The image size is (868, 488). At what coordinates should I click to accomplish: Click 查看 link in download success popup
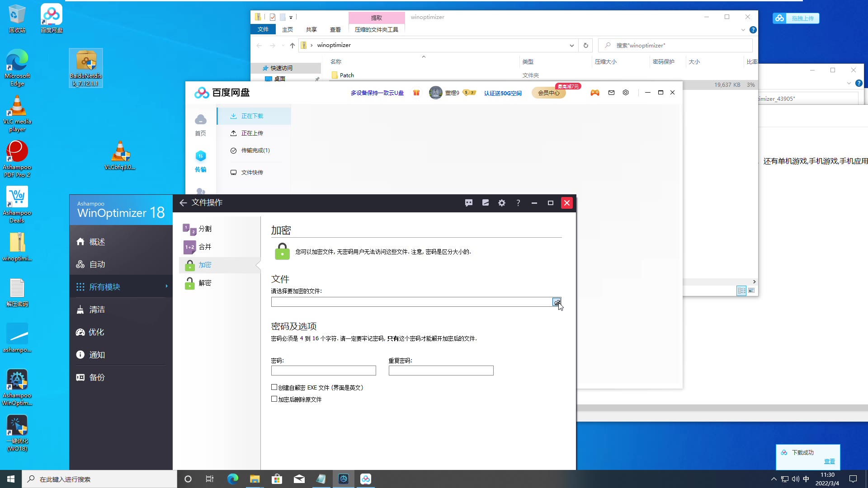[x=830, y=461]
